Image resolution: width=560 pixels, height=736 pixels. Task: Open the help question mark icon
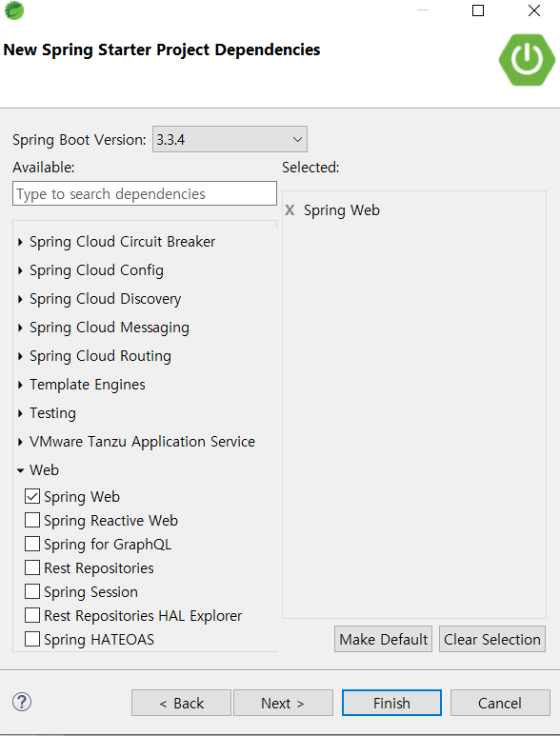pyautogui.click(x=22, y=703)
